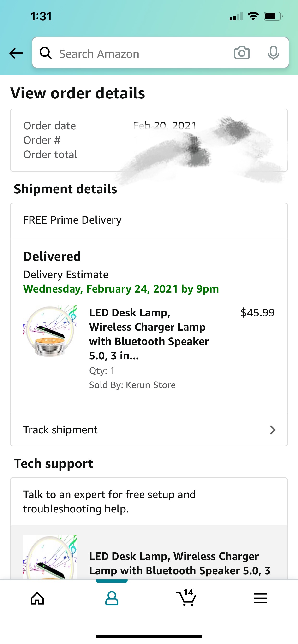The height and width of the screenshot is (644, 298).
Task: Expand Track shipment chevron
Action: (x=273, y=430)
